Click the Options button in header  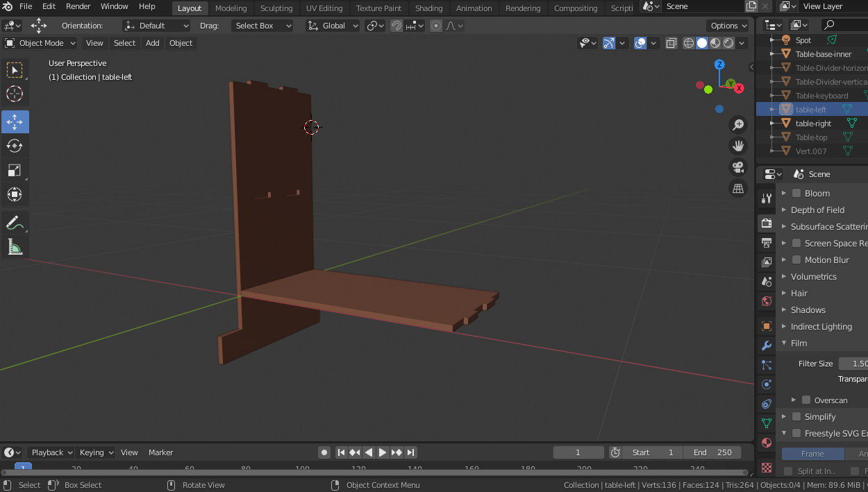(728, 26)
